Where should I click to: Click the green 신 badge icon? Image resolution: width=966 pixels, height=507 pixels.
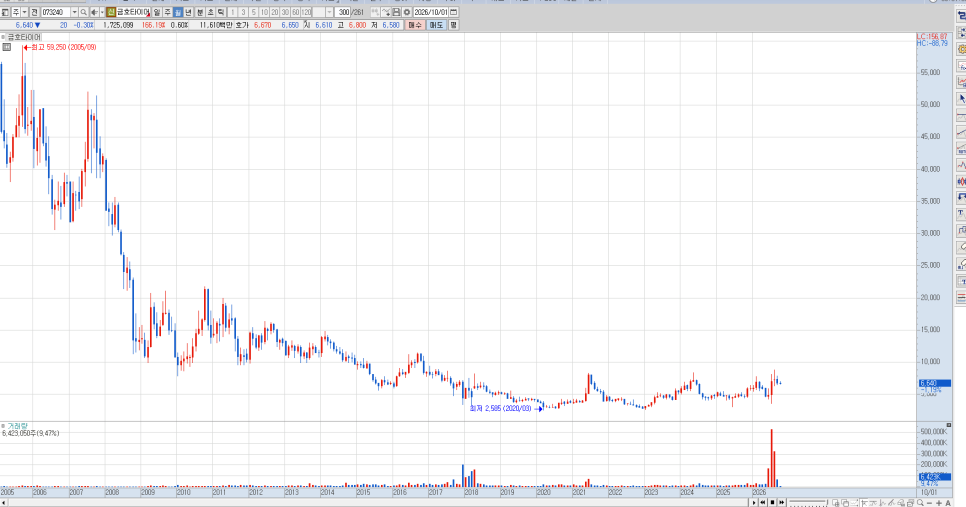[x=111, y=12]
